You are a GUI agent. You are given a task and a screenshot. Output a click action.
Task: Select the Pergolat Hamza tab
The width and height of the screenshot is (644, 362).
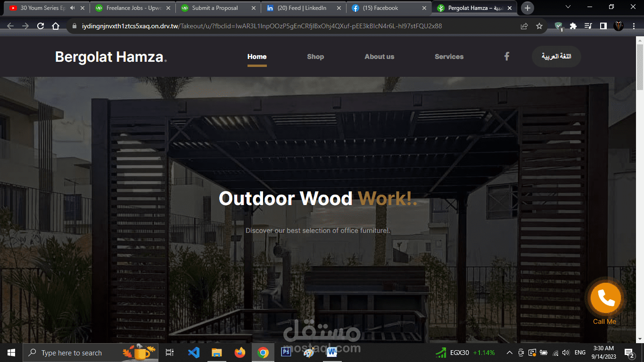(475, 8)
